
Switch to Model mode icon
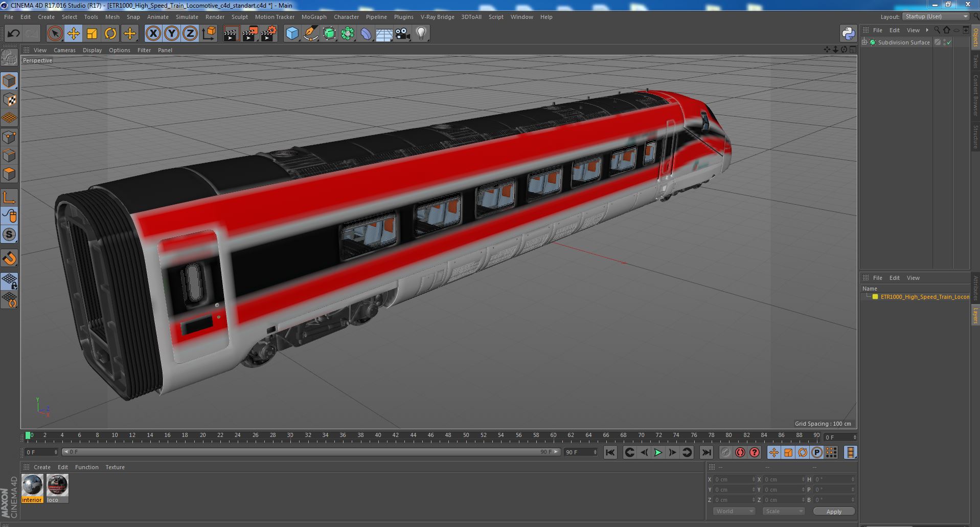pos(9,81)
